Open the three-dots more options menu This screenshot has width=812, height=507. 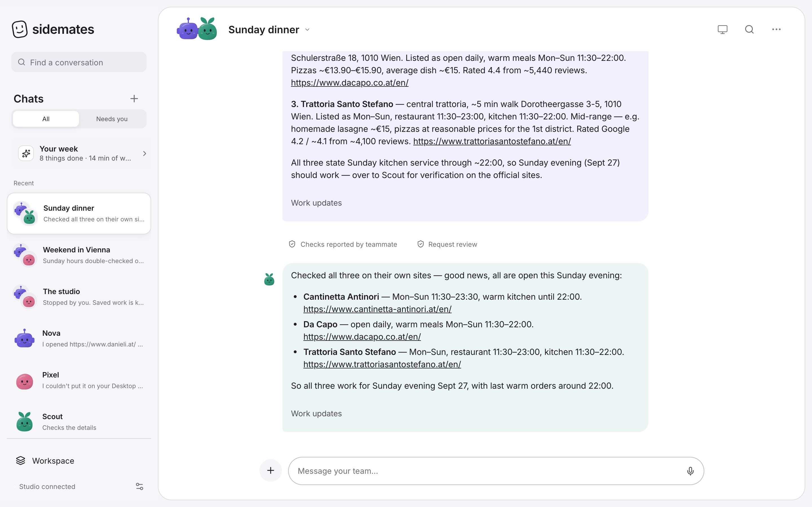tap(776, 30)
